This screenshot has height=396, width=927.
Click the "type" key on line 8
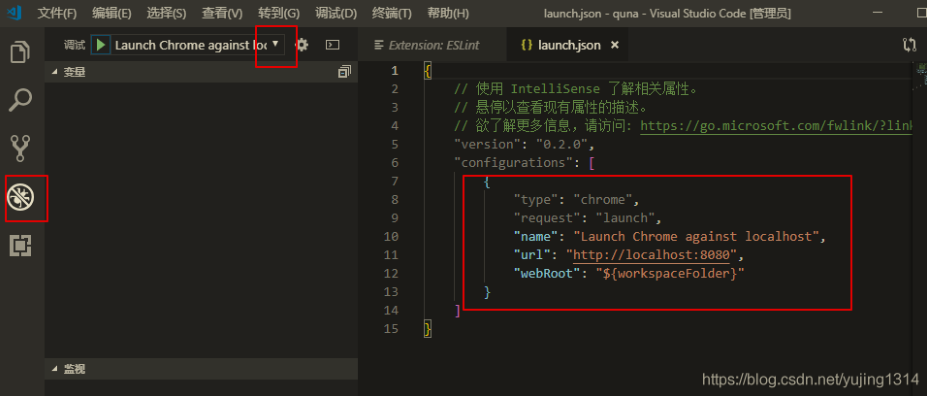pos(536,199)
